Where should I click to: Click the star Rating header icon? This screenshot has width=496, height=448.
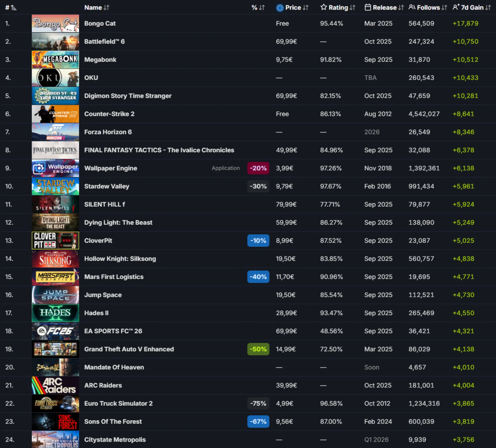pos(324,7)
